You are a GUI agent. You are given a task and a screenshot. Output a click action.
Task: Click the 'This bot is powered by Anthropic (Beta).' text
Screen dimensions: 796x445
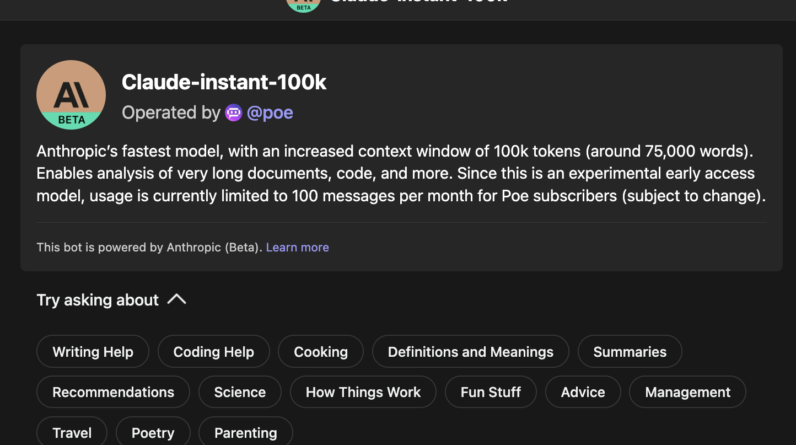[149, 247]
